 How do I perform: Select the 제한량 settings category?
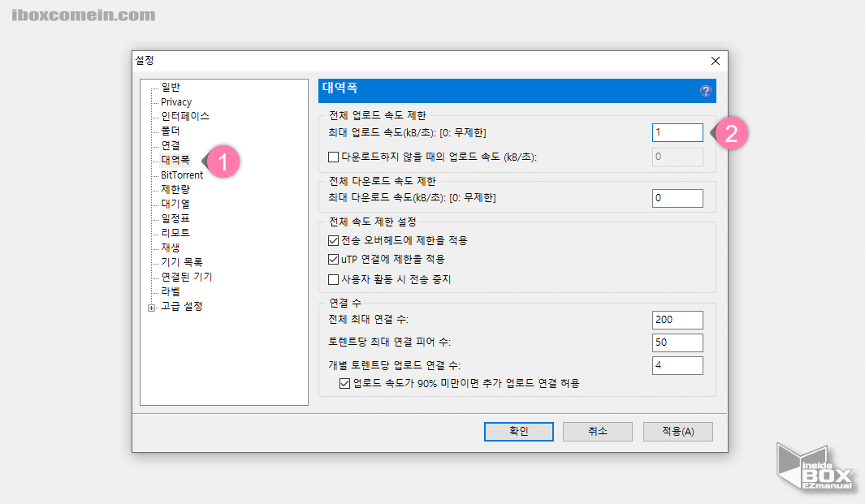[x=175, y=189]
